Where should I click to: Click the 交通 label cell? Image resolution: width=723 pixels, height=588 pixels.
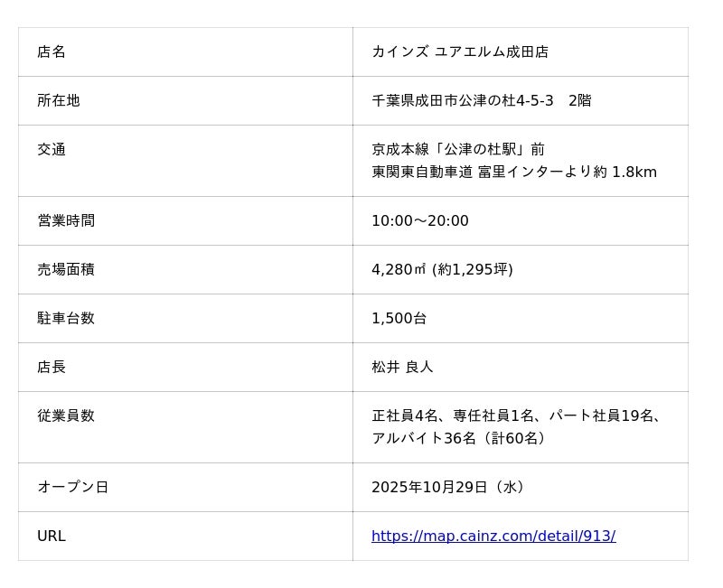[52, 149]
